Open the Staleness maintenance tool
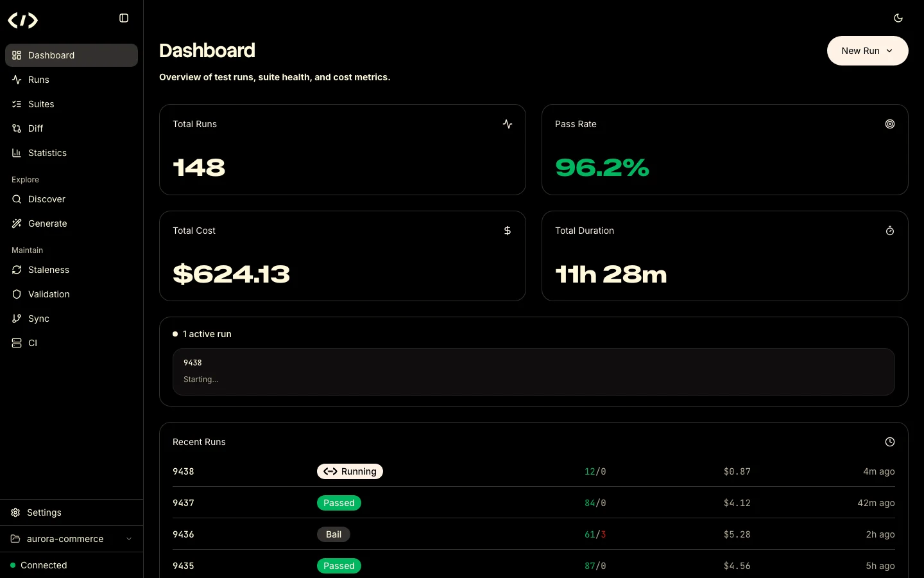 click(48, 270)
